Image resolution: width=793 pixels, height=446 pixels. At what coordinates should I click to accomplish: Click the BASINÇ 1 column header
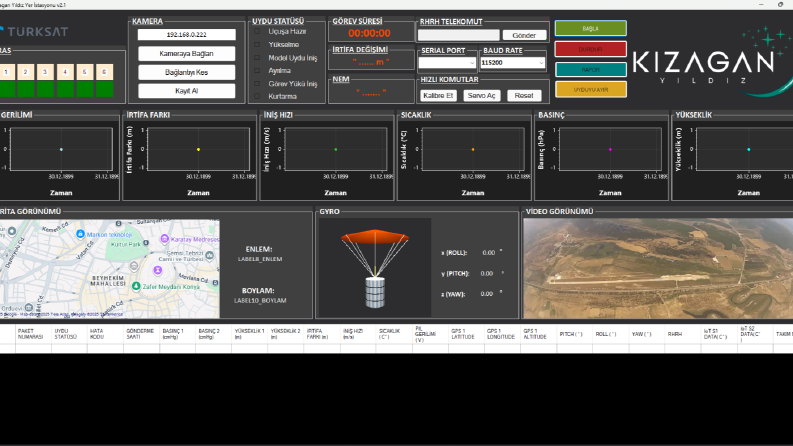coord(178,334)
